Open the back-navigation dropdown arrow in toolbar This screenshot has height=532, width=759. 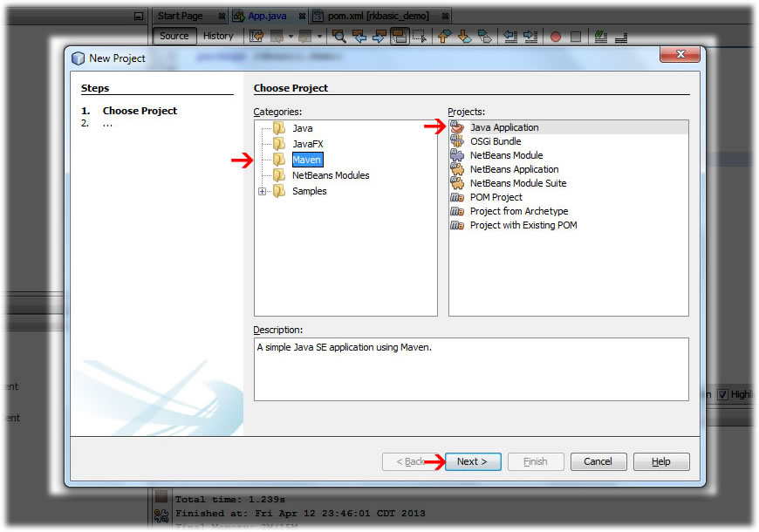click(x=291, y=37)
